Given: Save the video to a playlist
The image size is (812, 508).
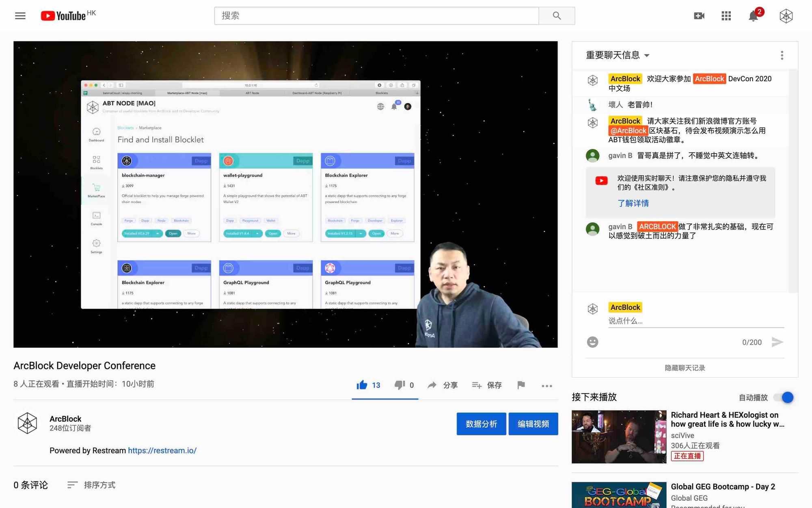Looking at the screenshot, I should pyautogui.click(x=487, y=385).
